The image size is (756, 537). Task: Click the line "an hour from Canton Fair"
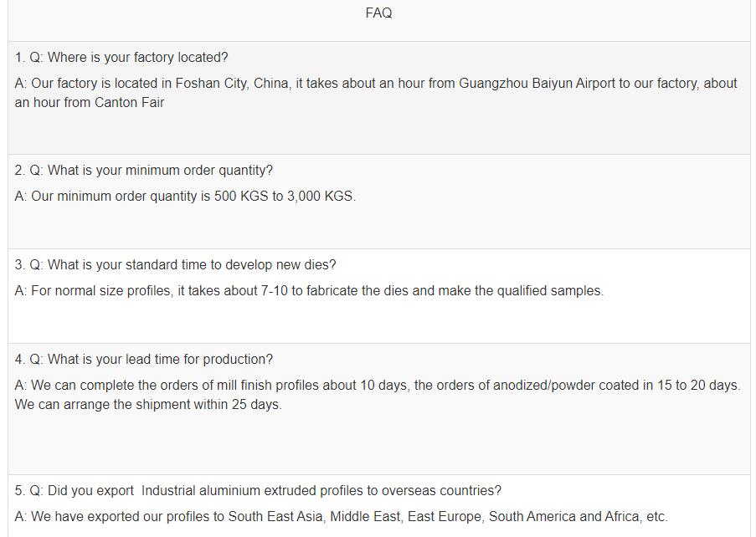[90, 103]
